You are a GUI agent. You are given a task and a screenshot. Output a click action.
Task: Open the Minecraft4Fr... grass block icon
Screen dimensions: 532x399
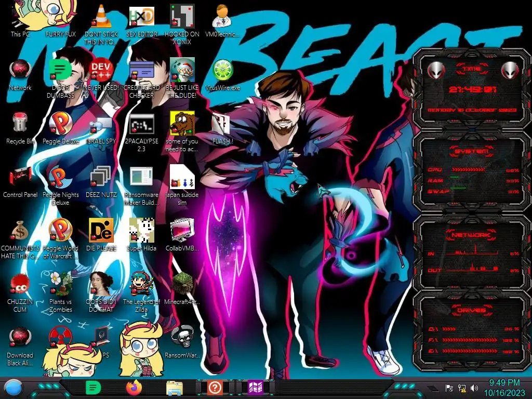pos(182,289)
